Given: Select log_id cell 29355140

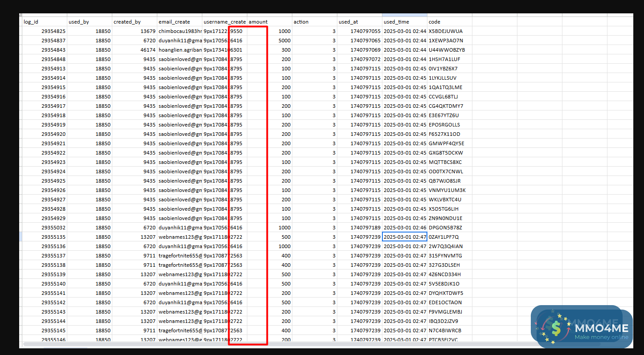Looking at the screenshot, I should [45, 284].
